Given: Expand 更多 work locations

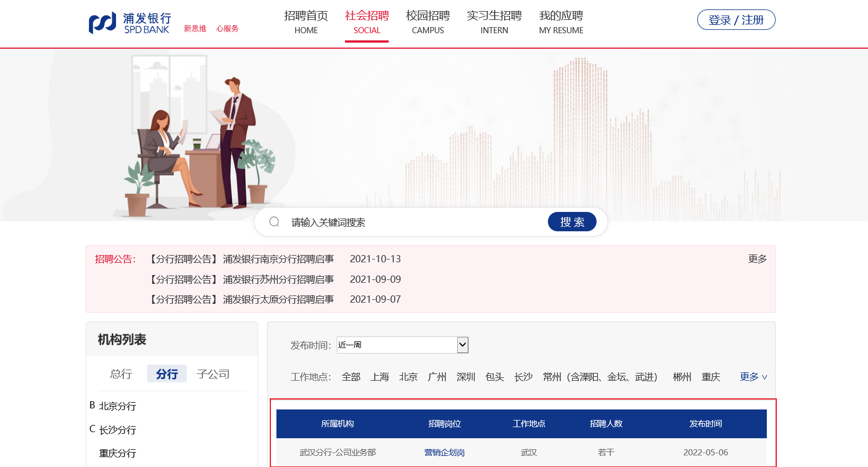Looking at the screenshot, I should tap(754, 377).
